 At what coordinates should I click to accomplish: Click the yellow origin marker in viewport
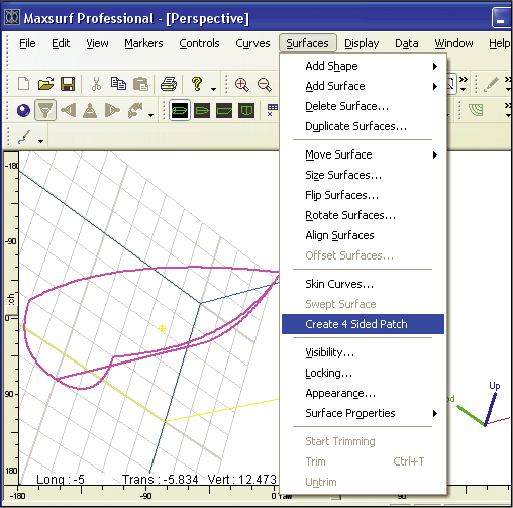point(162,329)
